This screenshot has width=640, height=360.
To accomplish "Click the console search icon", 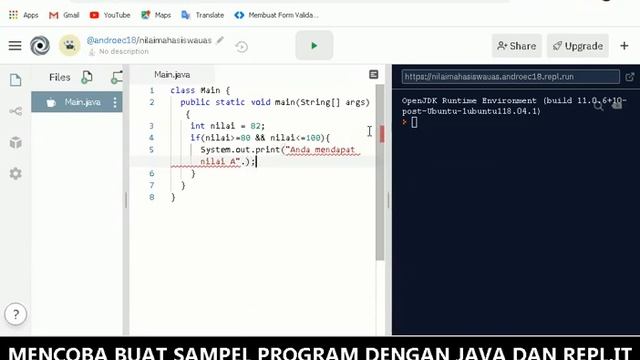I will [599, 107].
